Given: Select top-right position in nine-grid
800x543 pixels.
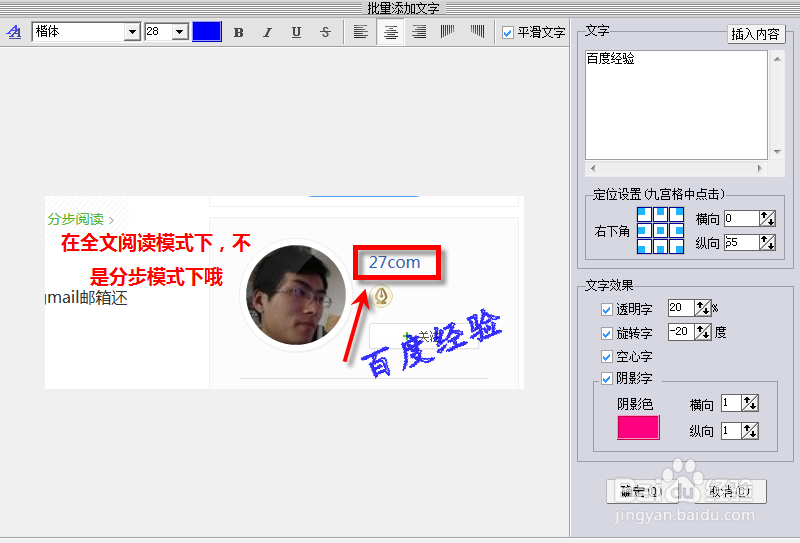Looking at the screenshot, I should tap(677, 214).
